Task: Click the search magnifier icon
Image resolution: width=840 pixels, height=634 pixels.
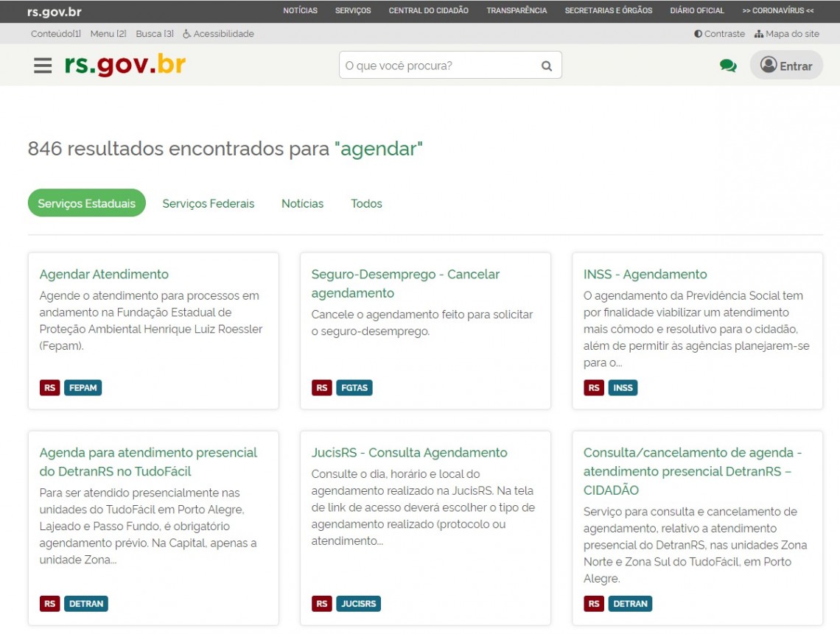Action: (x=546, y=66)
